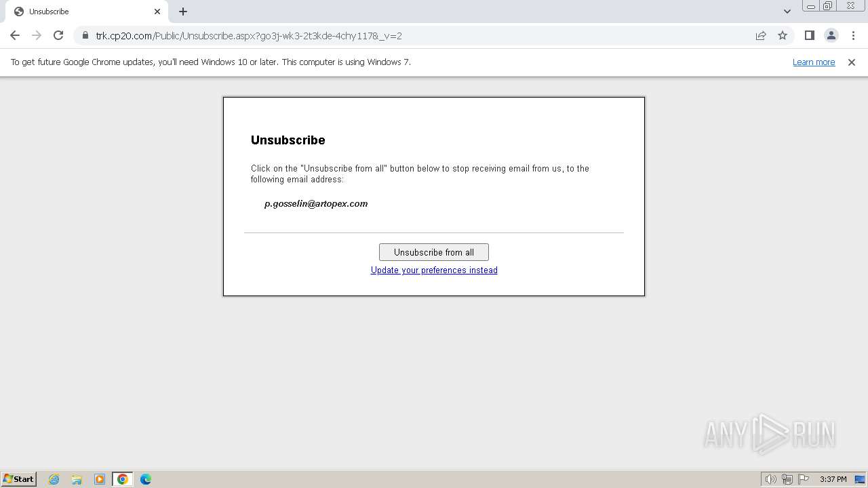868x488 pixels.
Task: Open Chrome's three-dot menu
Action: 852,35
